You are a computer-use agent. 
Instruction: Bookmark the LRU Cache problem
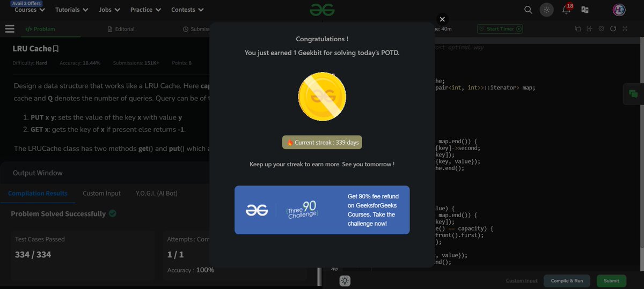(56, 49)
